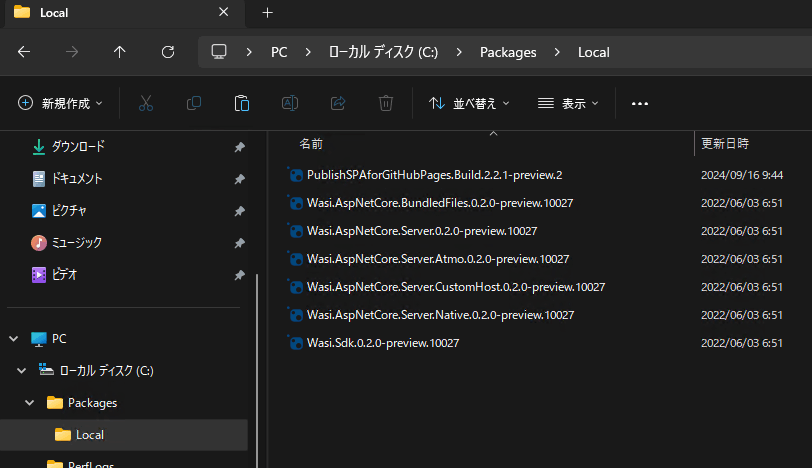Image resolution: width=812 pixels, height=468 pixels.
Task: Collapse the PC tree node
Action: pyautogui.click(x=14, y=339)
